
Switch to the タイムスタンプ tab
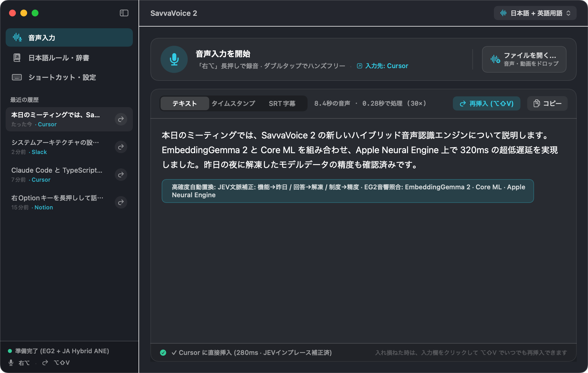pos(233,103)
